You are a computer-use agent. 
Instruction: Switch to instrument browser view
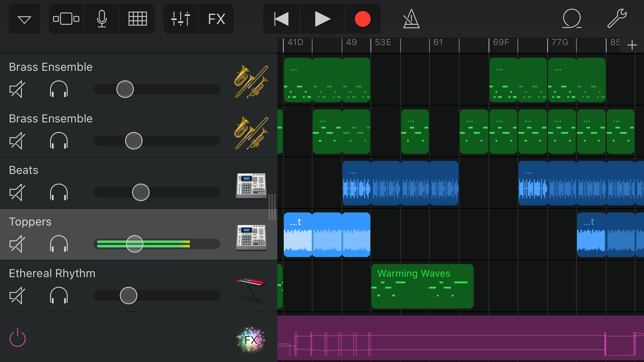click(x=66, y=20)
